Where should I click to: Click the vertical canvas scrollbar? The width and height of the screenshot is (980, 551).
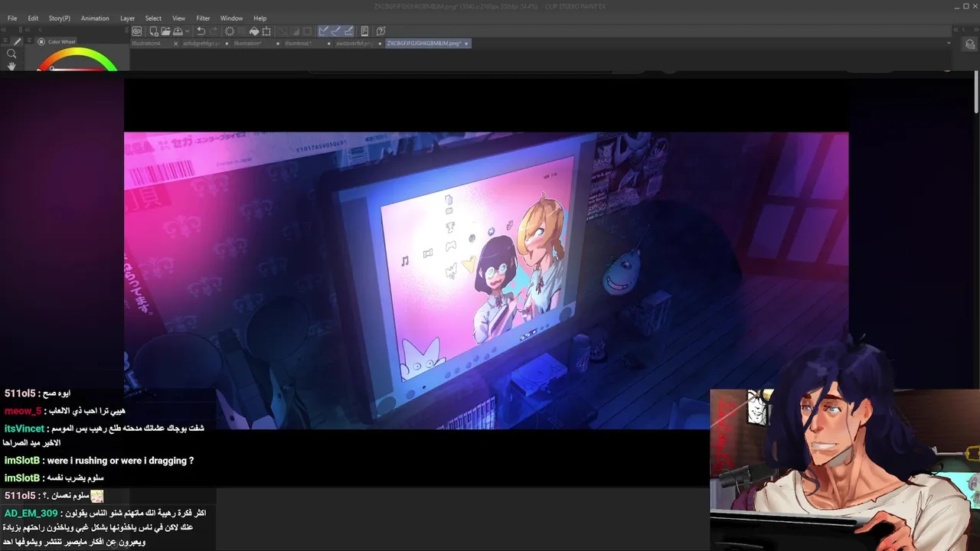[976, 93]
